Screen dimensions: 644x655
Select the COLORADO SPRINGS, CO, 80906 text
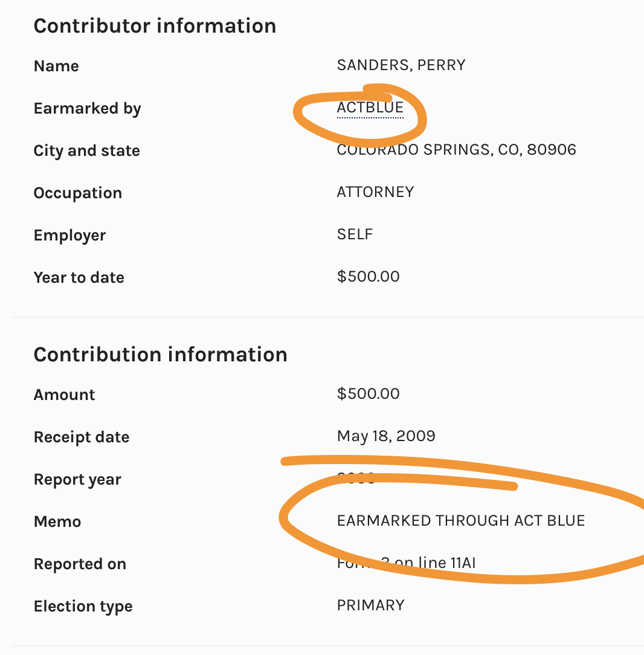(456, 150)
